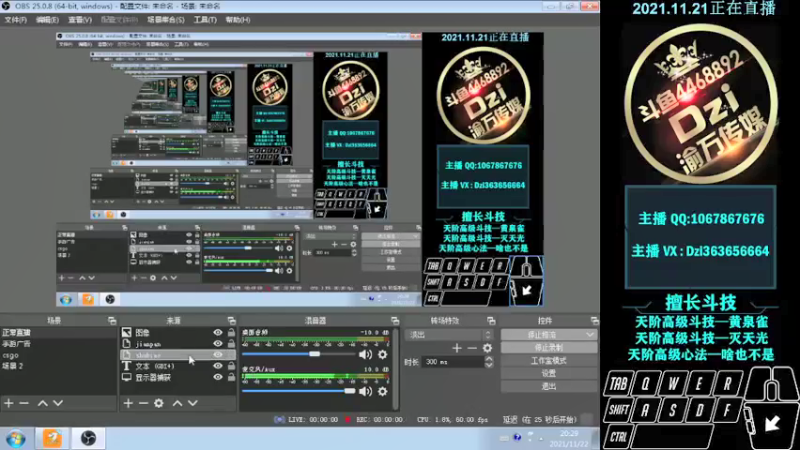Mute the 桌面音频 channel speaker
This screenshot has height=450, width=800.
(365, 354)
